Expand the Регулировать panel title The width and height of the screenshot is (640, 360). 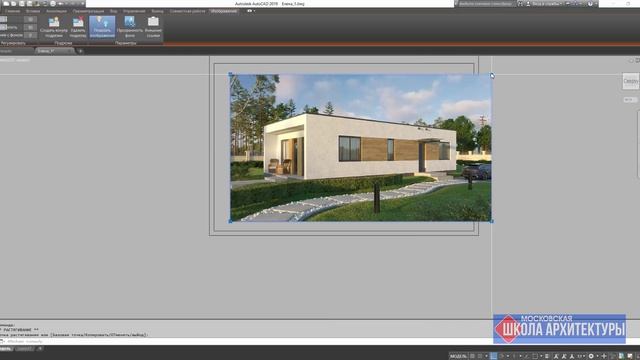pos(13,43)
